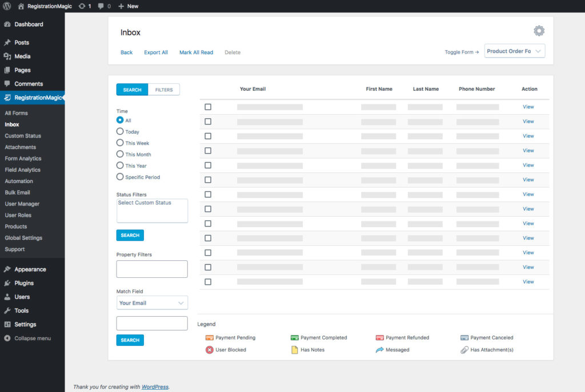Click the Dashboard icon in sidebar

[x=7, y=25]
